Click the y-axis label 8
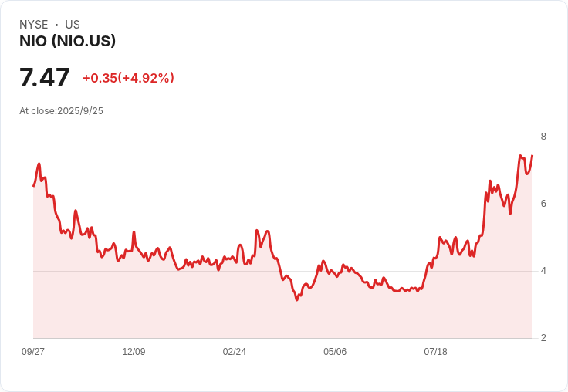The image size is (568, 392). coord(543,137)
